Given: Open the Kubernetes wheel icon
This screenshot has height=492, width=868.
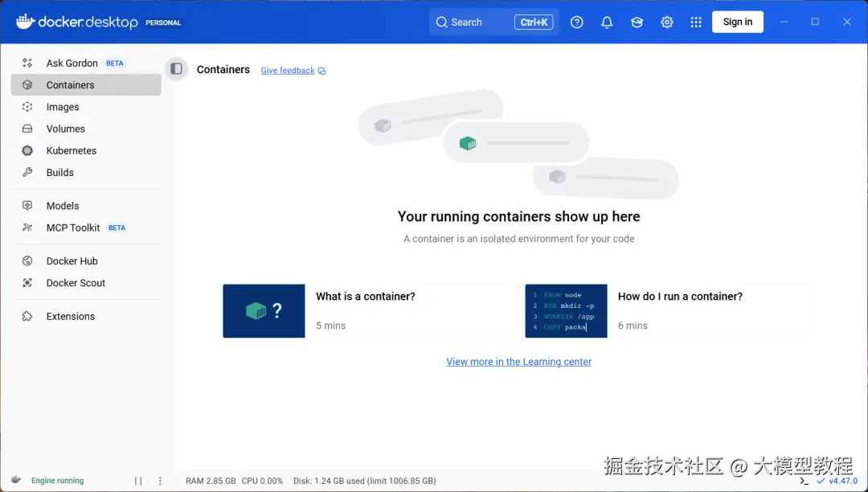Looking at the screenshot, I should click(x=27, y=150).
